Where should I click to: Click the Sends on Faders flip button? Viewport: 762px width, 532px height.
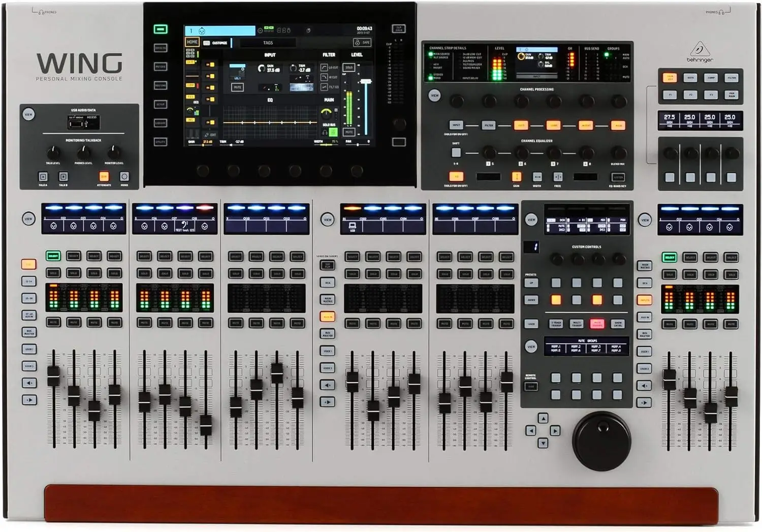(328, 265)
